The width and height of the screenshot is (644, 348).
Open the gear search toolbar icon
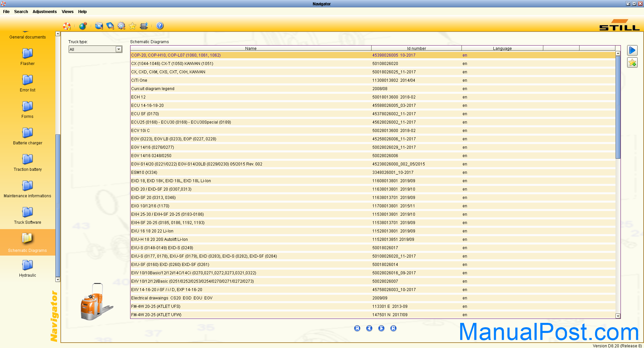[x=121, y=26]
